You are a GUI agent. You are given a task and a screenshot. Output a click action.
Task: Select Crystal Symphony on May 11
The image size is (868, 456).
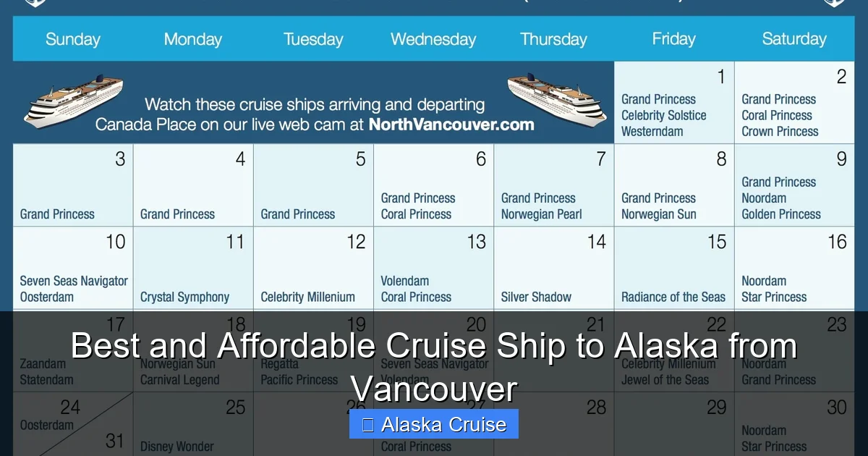coord(186,297)
